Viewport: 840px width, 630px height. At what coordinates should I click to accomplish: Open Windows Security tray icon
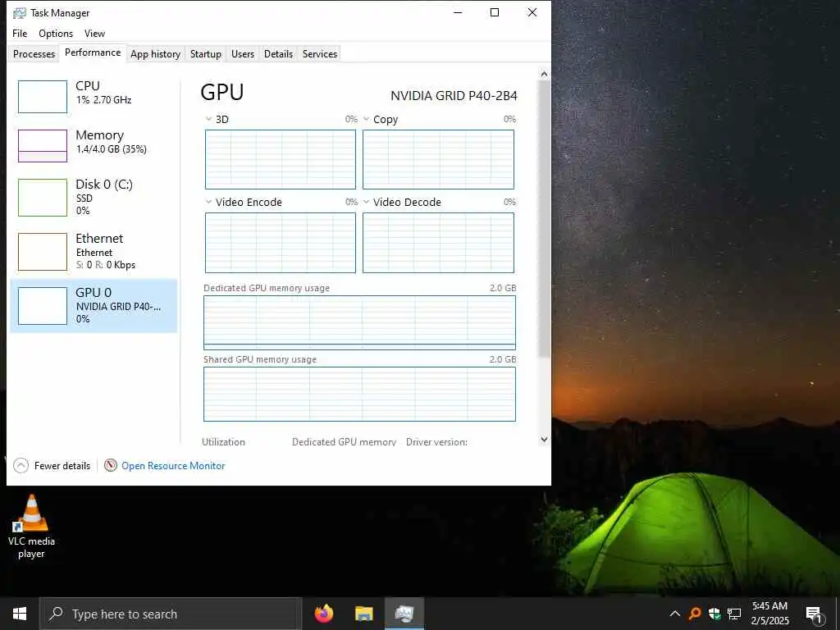click(x=714, y=614)
